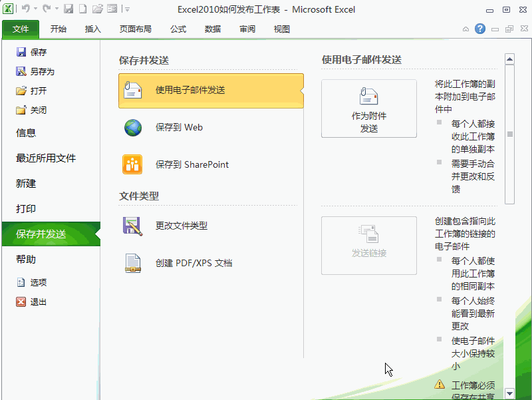This screenshot has width=532, height=400.
Task: Click the workbook window minimize icon
Action: [495, 30]
